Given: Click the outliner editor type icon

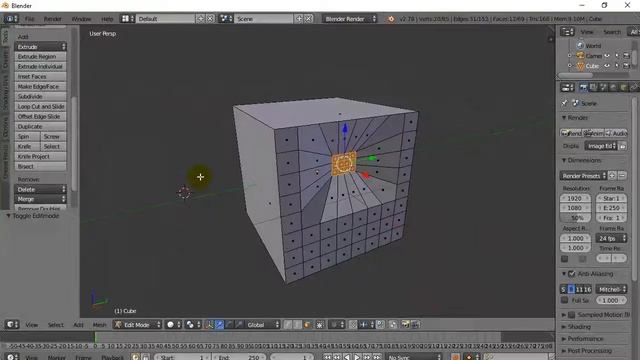Looking at the screenshot, I should 567,31.
